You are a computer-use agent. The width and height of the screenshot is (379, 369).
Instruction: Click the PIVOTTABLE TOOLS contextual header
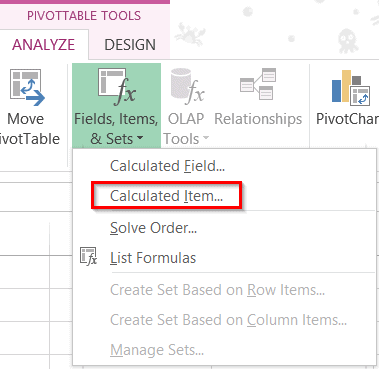point(84,16)
